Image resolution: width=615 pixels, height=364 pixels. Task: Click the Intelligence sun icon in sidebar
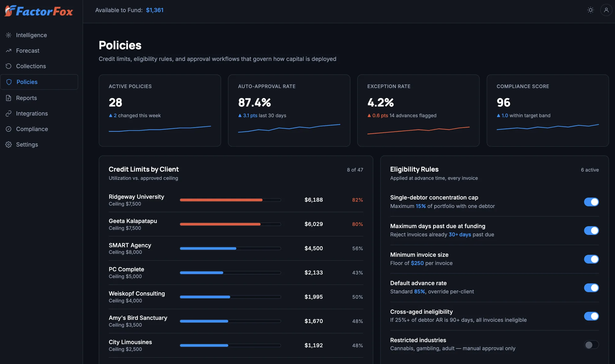tap(9, 35)
